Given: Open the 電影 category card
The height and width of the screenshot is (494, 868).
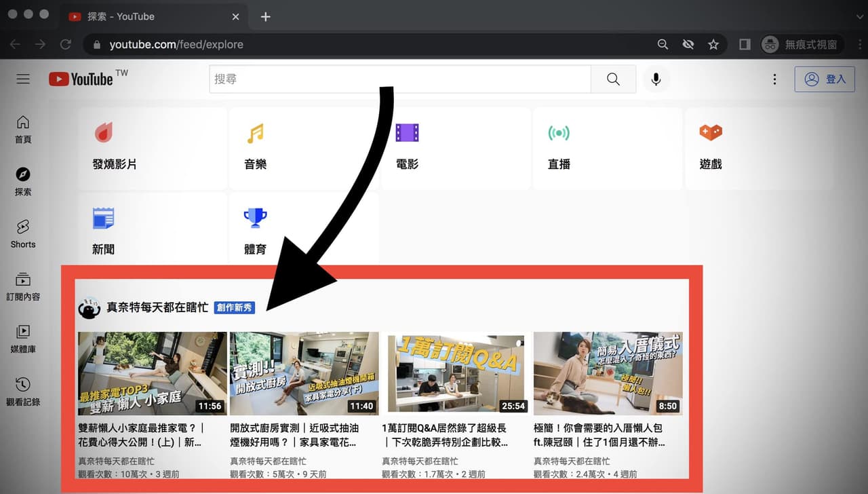Looking at the screenshot, I should [456, 148].
